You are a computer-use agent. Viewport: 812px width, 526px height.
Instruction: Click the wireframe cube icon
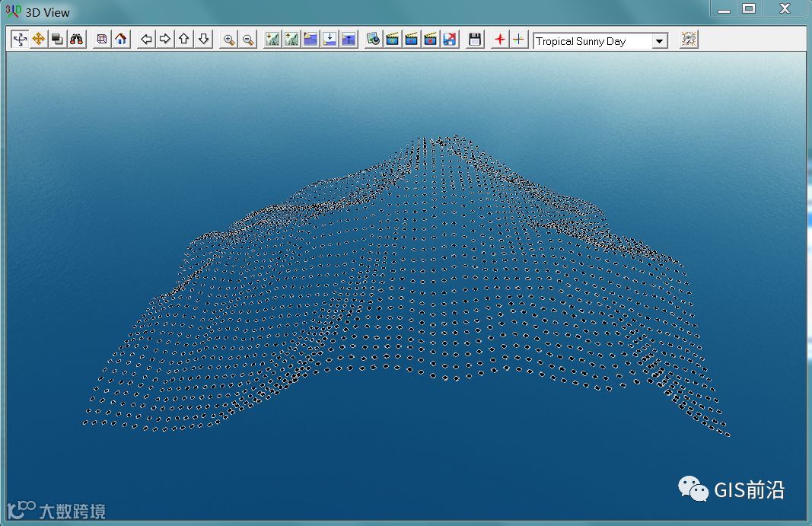click(x=102, y=40)
